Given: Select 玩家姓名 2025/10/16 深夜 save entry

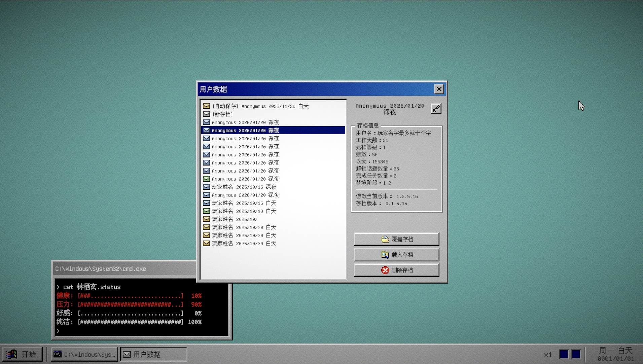Looking at the screenshot, I should tap(273, 187).
